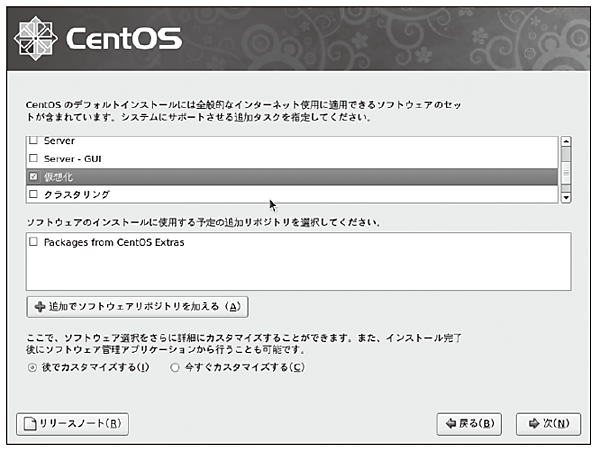Image resolution: width=600 pixels, height=451 pixels.
Task: Enable the クラスタリング checkbox
Action: point(33,194)
